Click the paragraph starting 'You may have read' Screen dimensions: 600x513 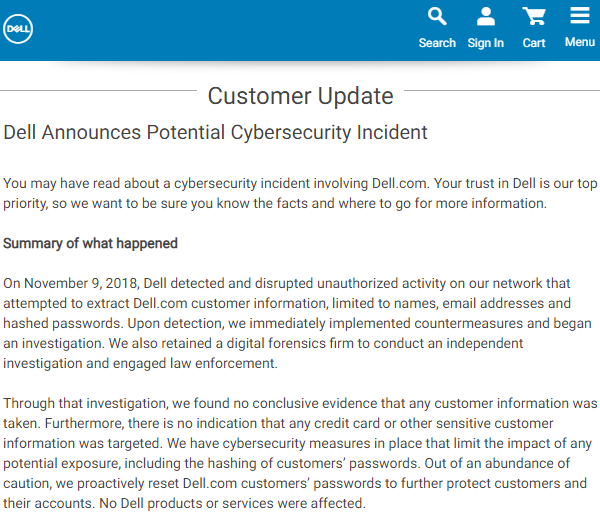[x=300, y=193]
